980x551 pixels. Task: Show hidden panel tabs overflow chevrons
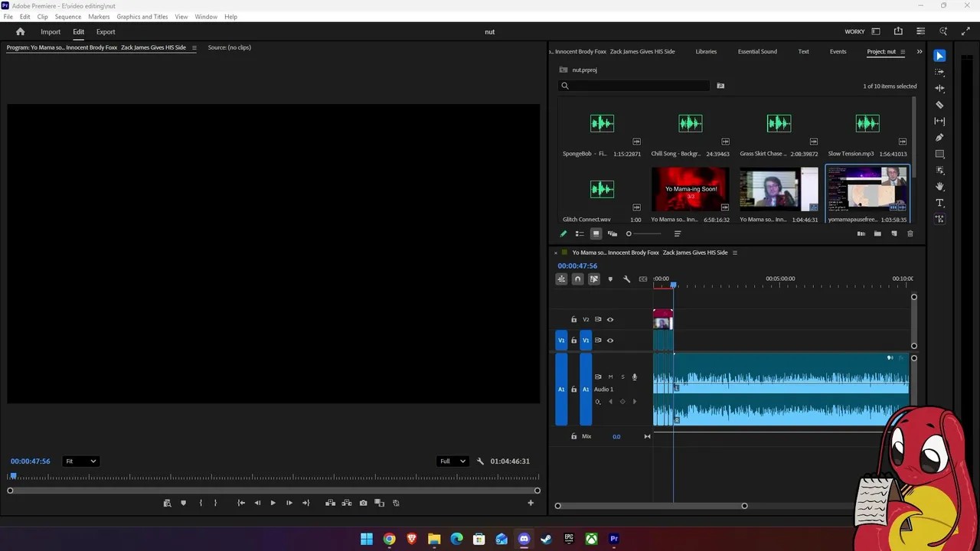[919, 51]
